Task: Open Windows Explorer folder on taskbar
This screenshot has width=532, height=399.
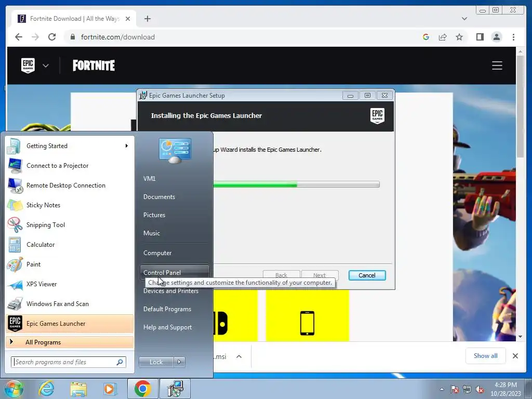Action: (x=78, y=389)
